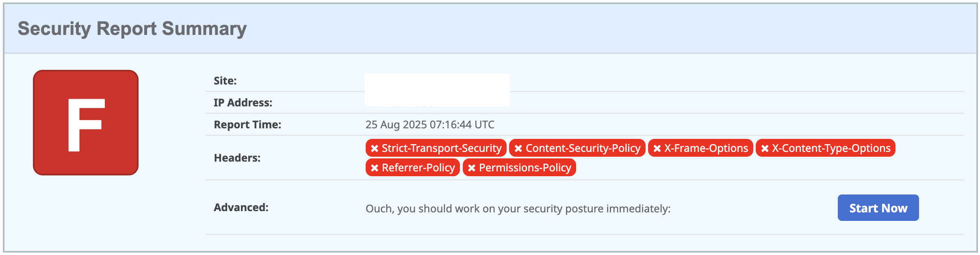Click the X icon beside Referrer-Policy
980x255 pixels.
click(x=375, y=168)
